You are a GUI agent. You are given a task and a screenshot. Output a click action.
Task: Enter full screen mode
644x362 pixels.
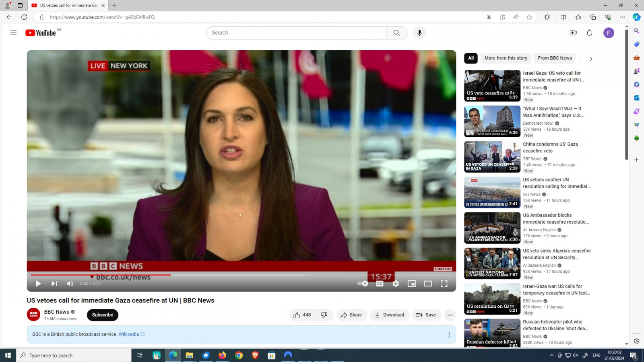[x=444, y=284]
